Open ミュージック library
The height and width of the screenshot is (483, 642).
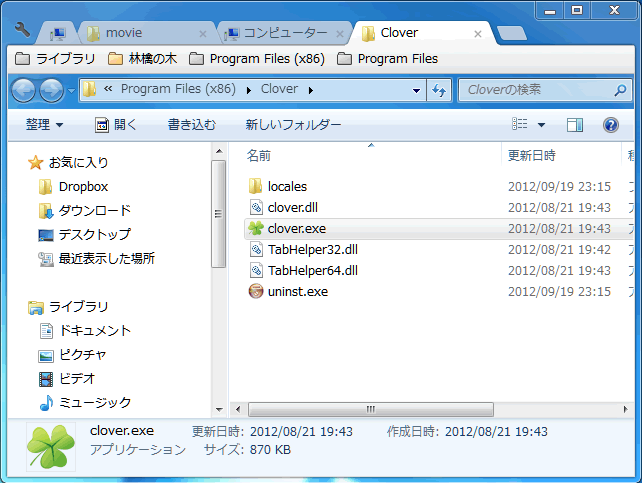click(x=85, y=403)
